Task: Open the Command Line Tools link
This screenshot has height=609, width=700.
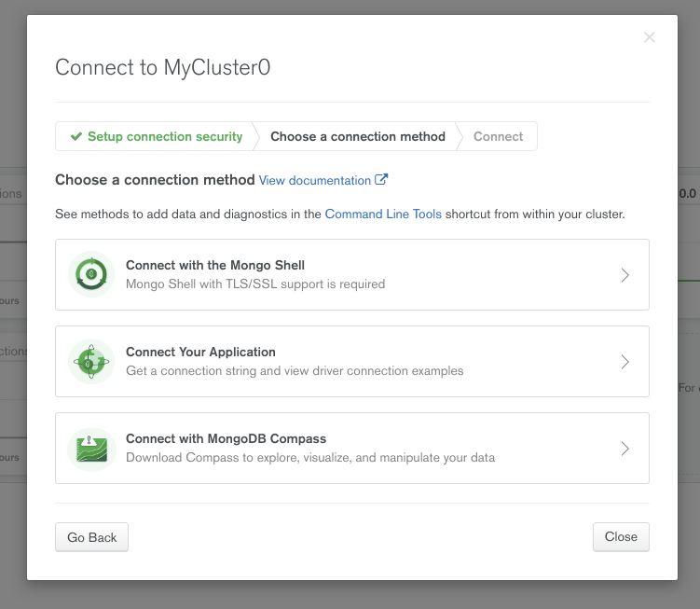Action: 383,215
